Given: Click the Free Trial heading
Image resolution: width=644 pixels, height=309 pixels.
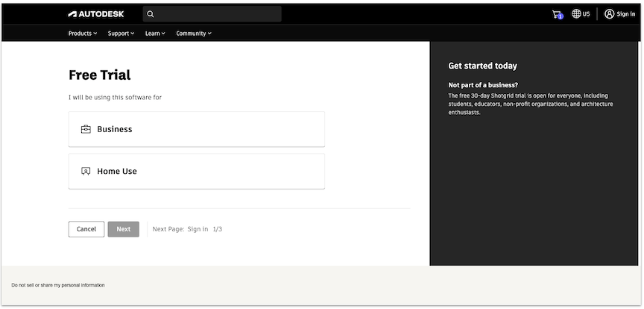Looking at the screenshot, I should (x=99, y=75).
